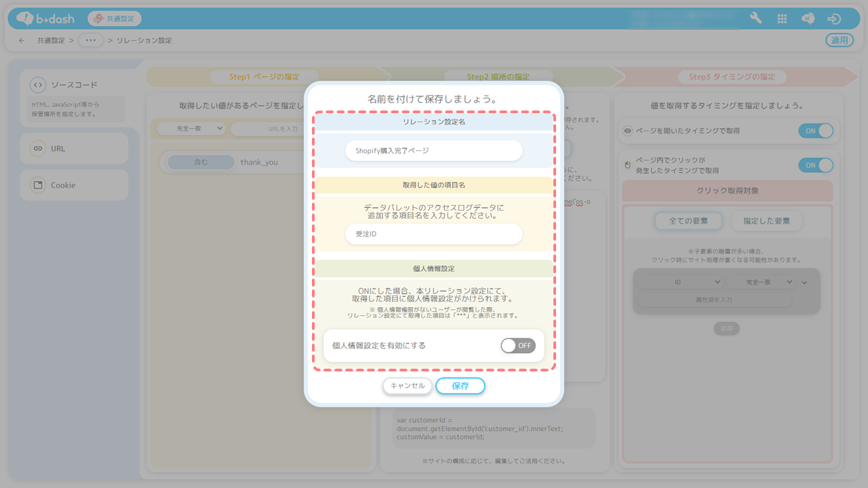Select the Cookie option in sidebar
Screen dimensions: 868x488
[73, 185]
